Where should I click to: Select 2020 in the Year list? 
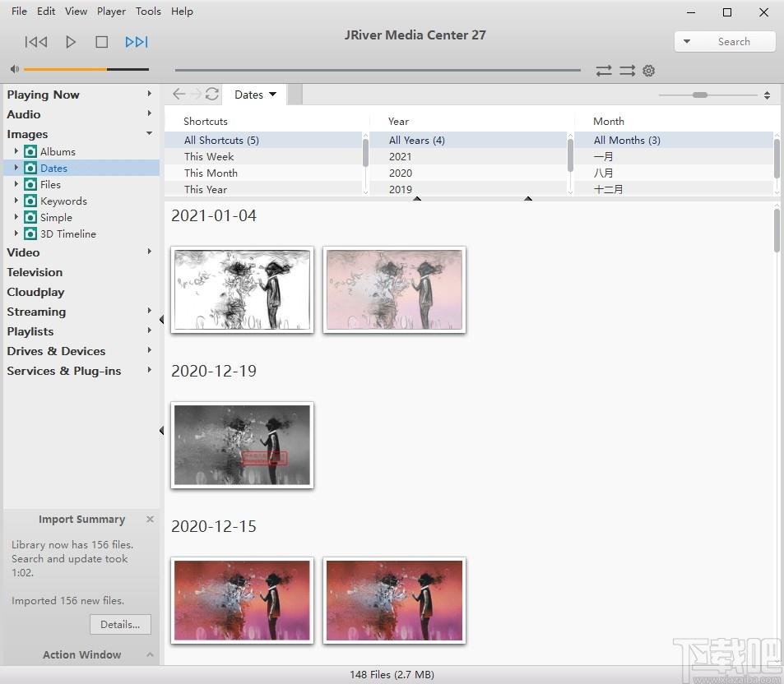click(401, 173)
